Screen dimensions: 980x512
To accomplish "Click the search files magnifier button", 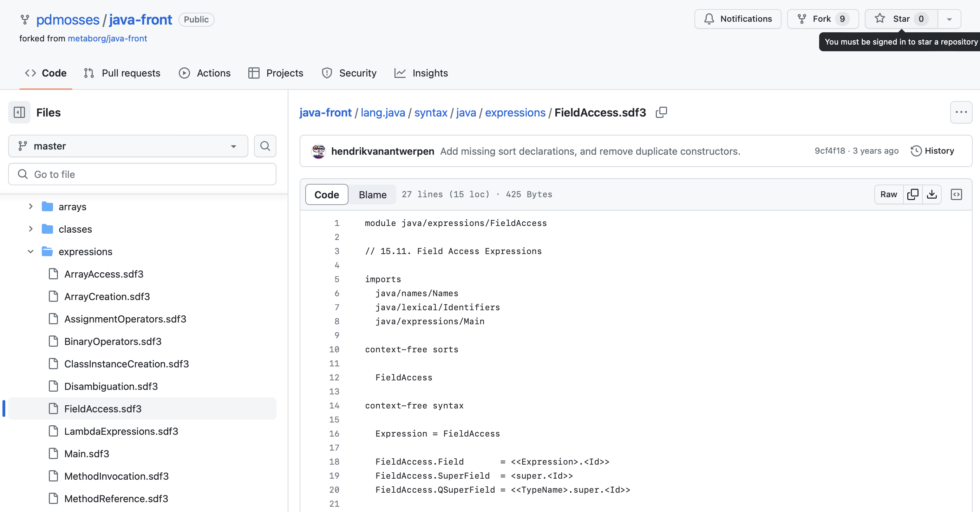I will pyautogui.click(x=265, y=146).
